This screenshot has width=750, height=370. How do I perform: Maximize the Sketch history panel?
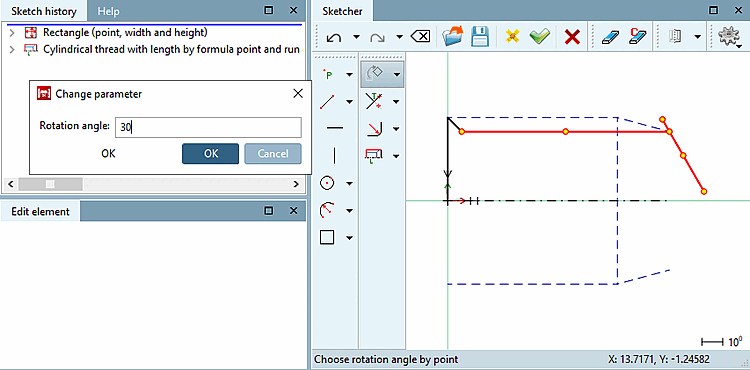[x=269, y=11]
